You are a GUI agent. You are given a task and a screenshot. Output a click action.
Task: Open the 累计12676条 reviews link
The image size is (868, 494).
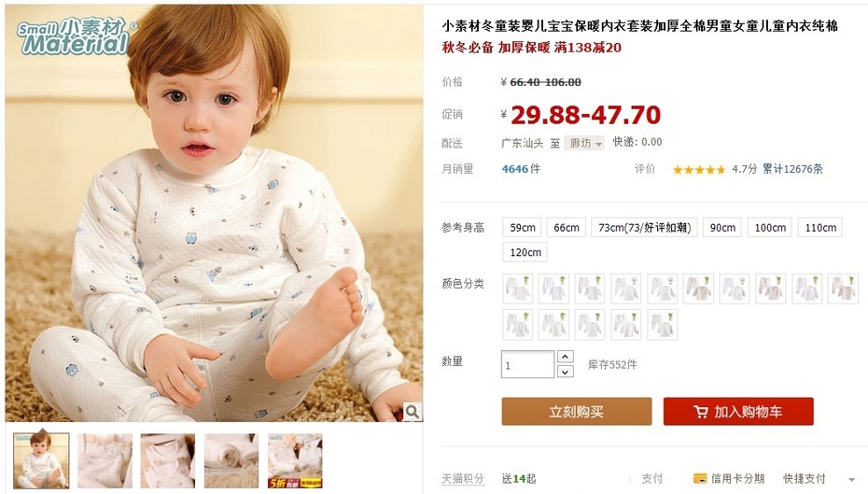click(792, 169)
